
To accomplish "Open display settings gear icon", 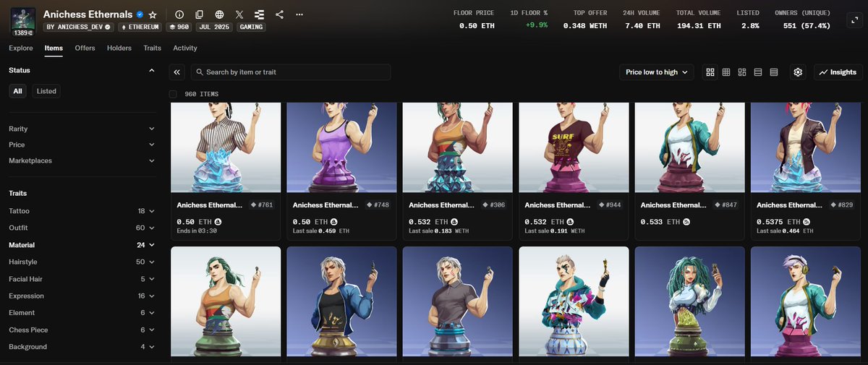I will (x=798, y=72).
